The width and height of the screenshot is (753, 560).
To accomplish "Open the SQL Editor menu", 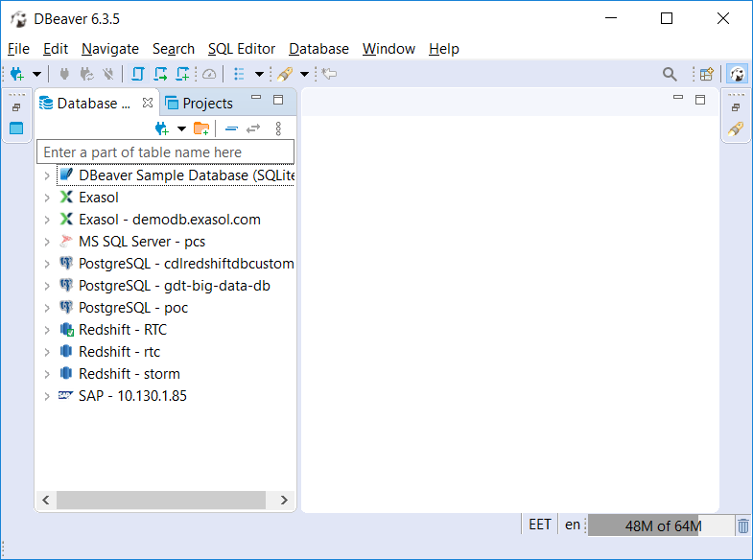I will click(x=242, y=49).
